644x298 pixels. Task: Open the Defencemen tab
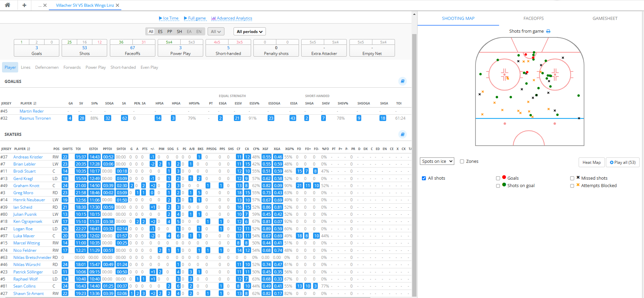coord(47,67)
